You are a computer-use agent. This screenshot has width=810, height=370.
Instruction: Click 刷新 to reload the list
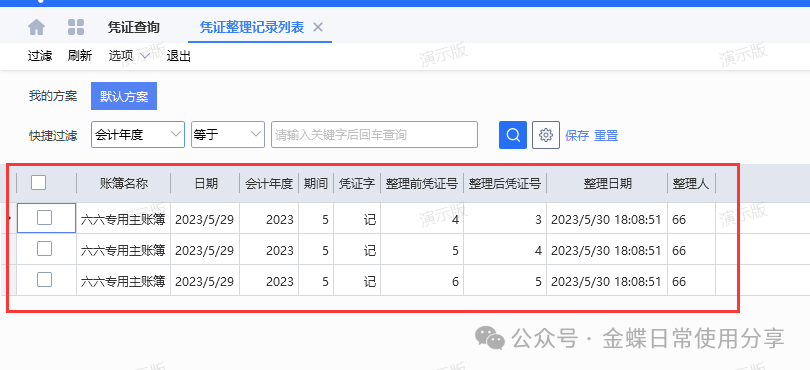point(80,56)
